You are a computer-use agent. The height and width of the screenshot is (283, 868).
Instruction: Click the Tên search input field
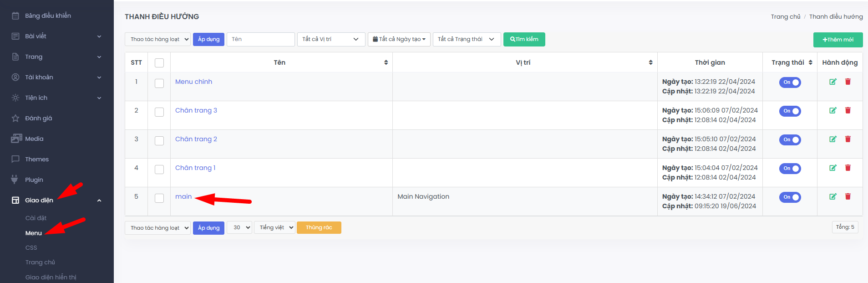click(x=261, y=39)
